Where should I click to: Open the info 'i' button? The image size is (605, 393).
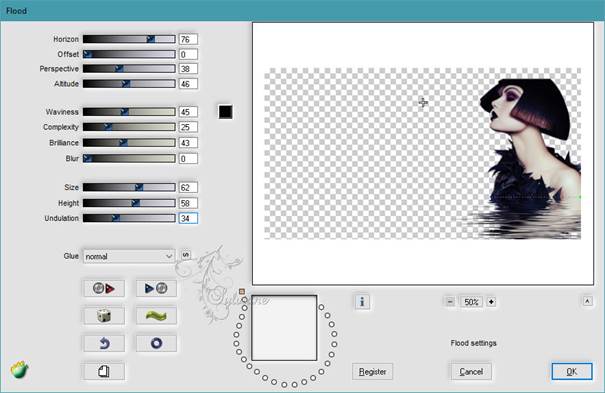[x=362, y=302]
